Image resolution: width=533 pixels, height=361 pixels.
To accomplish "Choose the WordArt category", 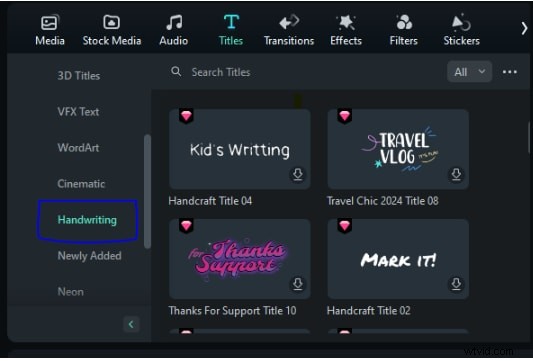I will 78,148.
